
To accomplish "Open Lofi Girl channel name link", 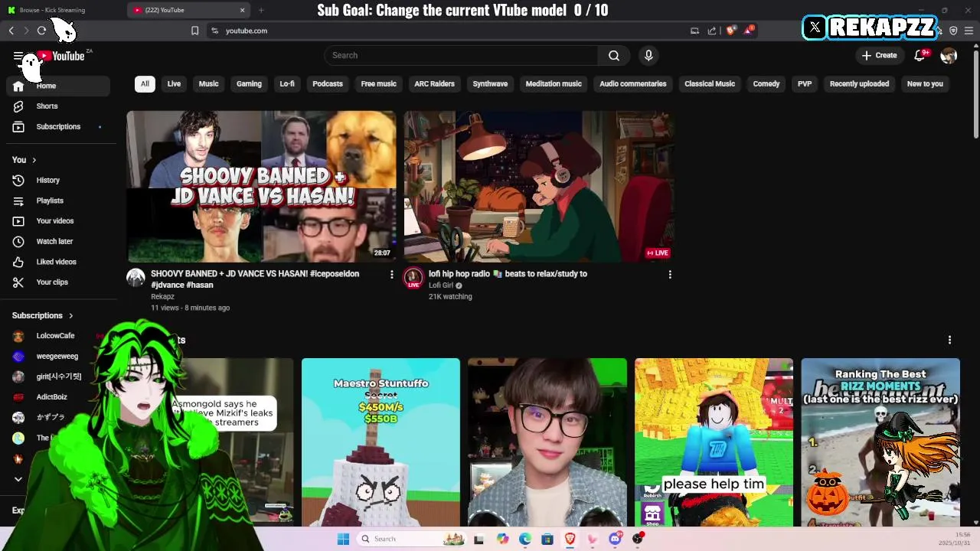I will point(441,285).
